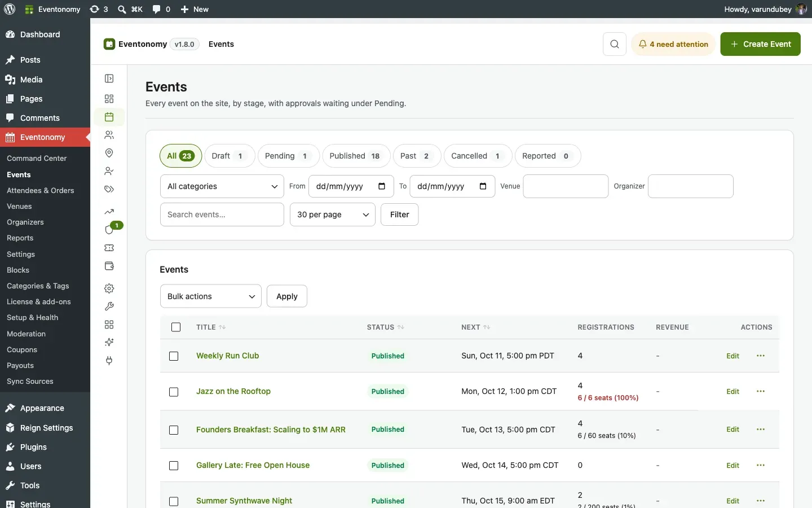The width and height of the screenshot is (812, 508).
Task: Open Settings via the gear icon in rail
Action: (x=109, y=288)
